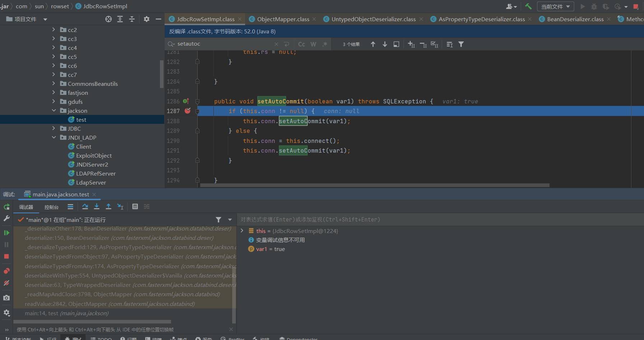The width and height of the screenshot is (644, 340).
Task: Select the 调试器 debugger tab
Action: [x=26, y=207]
